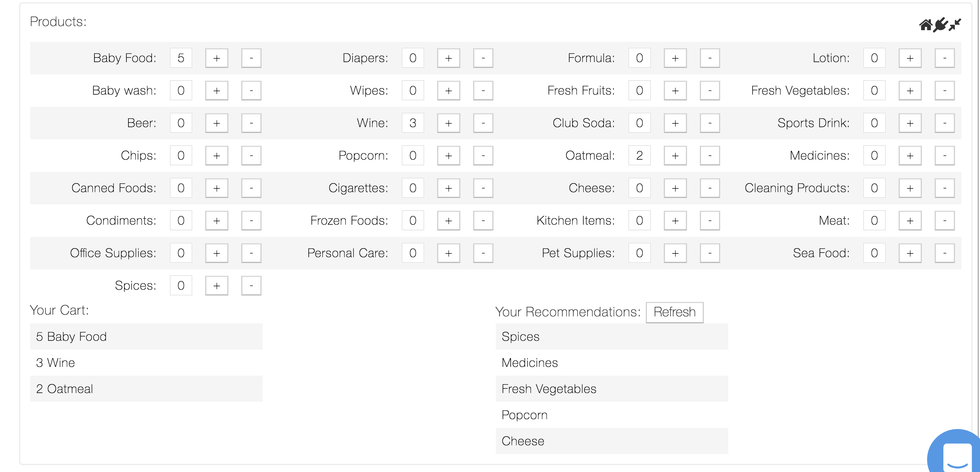Click the plug connection icon
The height and width of the screenshot is (472, 980).
coord(940,25)
